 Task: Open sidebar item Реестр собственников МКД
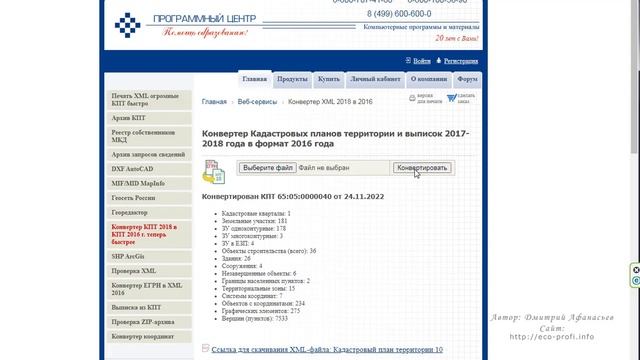[x=149, y=136]
